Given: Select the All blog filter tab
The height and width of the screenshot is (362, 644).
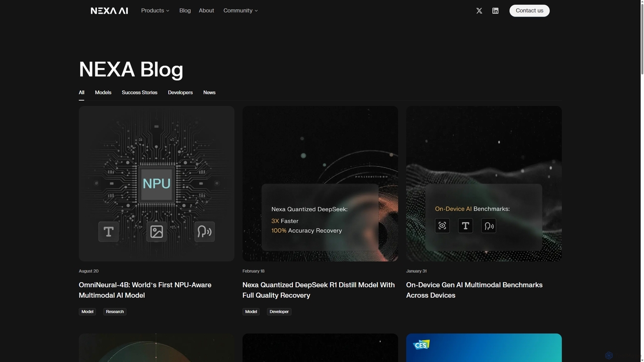Looking at the screenshot, I should click(x=82, y=93).
